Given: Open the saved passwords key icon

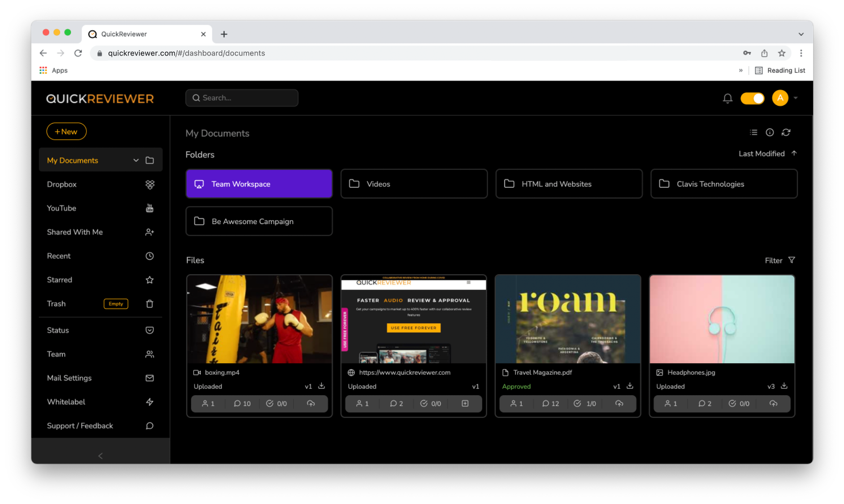Looking at the screenshot, I should tap(747, 53).
